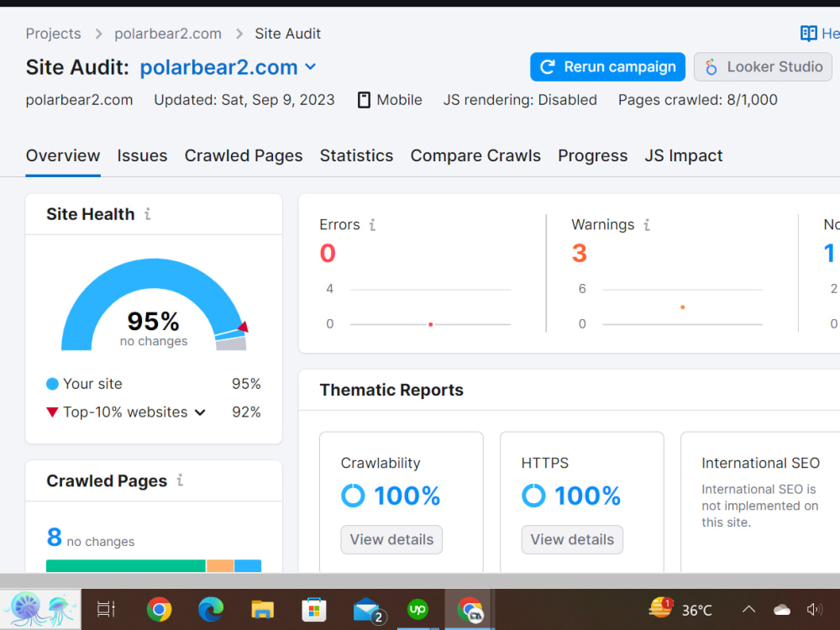This screenshot has width=840, height=630.
Task: Show Crawled Pages info icon
Action: 180,480
